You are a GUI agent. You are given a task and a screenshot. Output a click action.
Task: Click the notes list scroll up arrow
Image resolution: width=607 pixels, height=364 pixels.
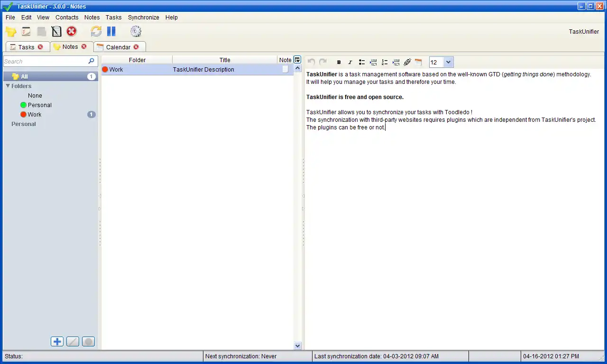298,68
